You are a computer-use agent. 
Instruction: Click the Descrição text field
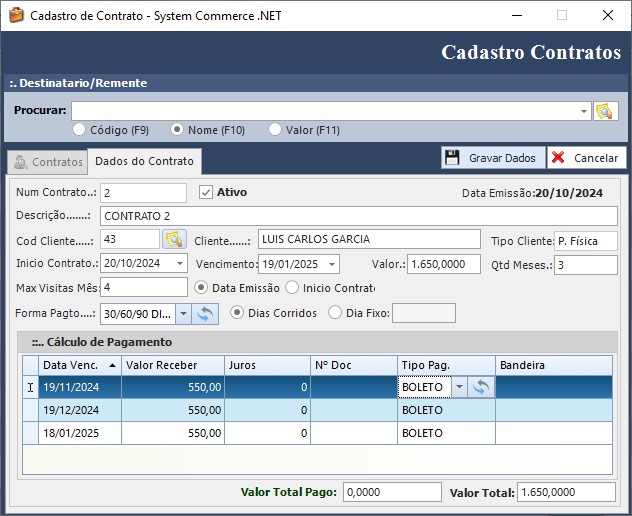coord(358,216)
